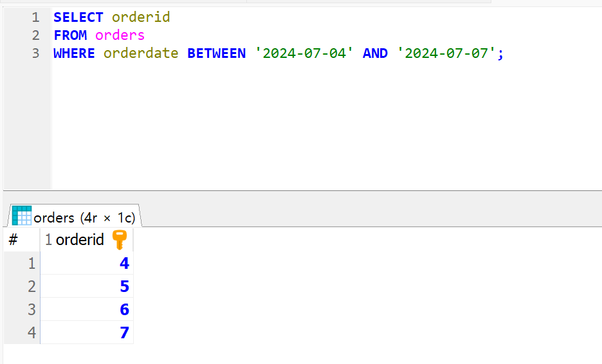Click the BETWEEN keyword in query
602x364 pixels.
click(217, 53)
